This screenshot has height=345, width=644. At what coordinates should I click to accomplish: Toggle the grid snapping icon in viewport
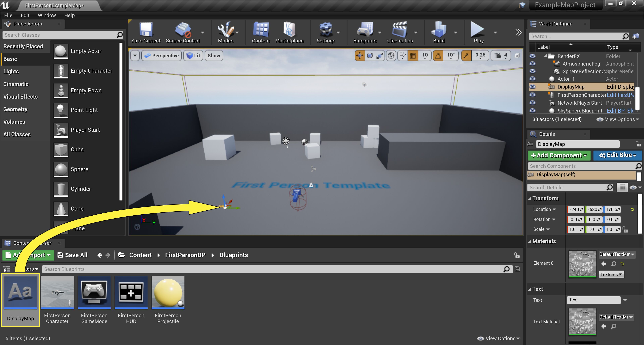(x=413, y=55)
